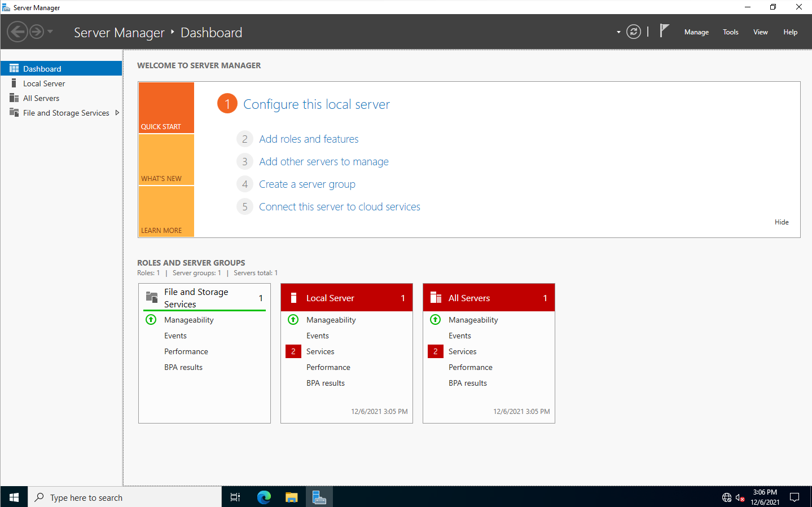Click the taskbar search box
The width and height of the screenshot is (812, 507).
click(x=124, y=497)
